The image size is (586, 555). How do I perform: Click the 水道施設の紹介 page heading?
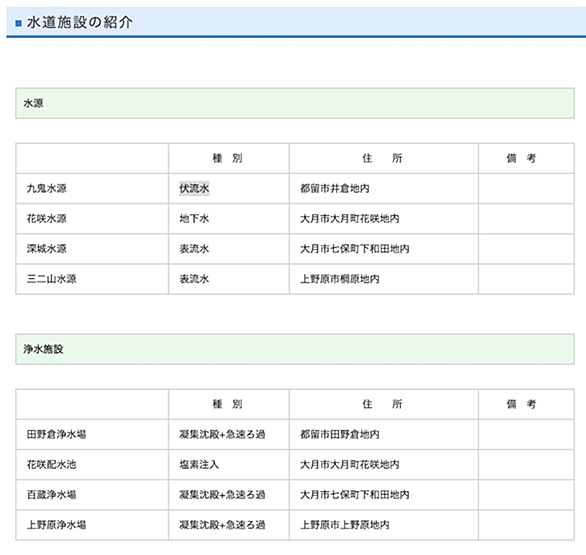pos(80,22)
